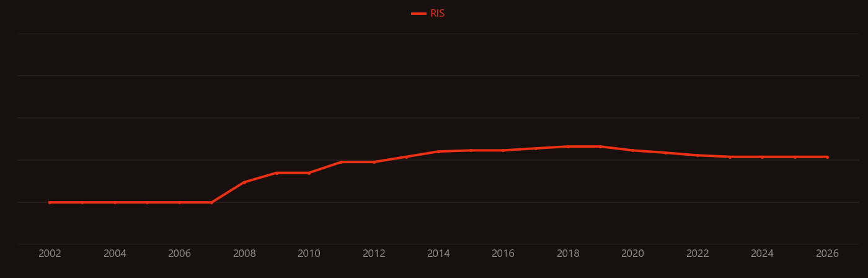This screenshot has width=868, height=278.
Task: Click the 2014 x-axis label
Action: (438, 254)
